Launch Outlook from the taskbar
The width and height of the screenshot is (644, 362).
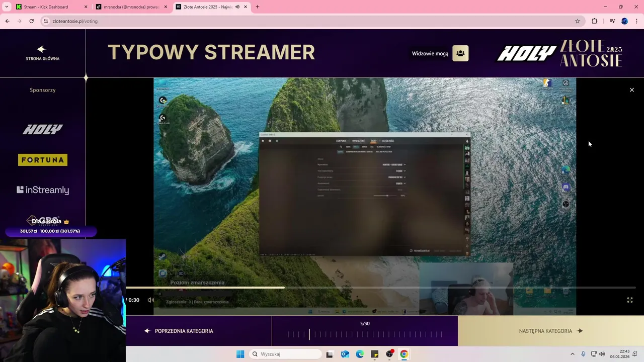[x=345, y=354]
